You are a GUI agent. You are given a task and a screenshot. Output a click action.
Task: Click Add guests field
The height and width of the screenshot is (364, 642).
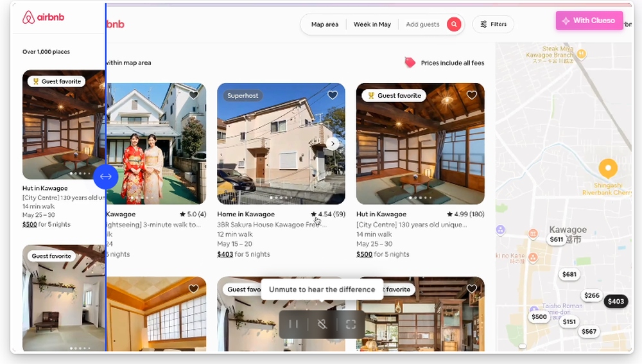click(x=422, y=24)
